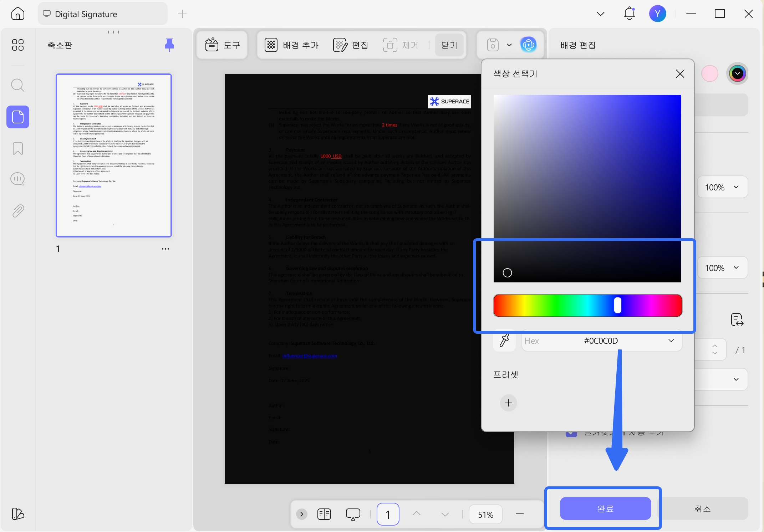This screenshot has height=532, width=764.
Task: Expand the save options arrow
Action: [509, 45]
